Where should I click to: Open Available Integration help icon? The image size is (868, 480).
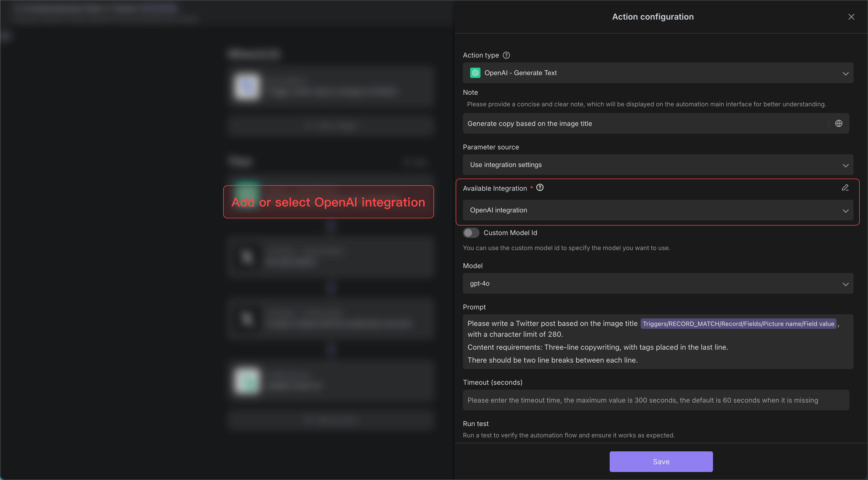coord(540,188)
